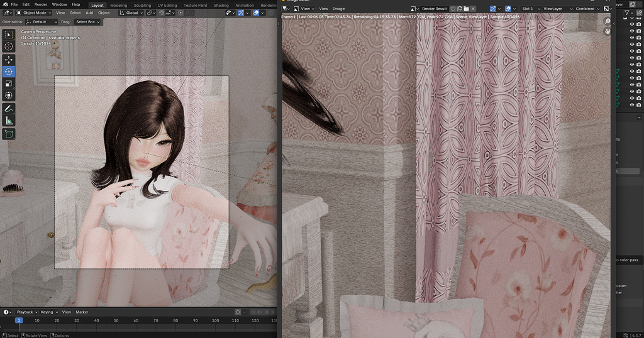Toggle viewport gizmos display
Image resolution: width=644 pixels, height=338 pixels.
241,13
